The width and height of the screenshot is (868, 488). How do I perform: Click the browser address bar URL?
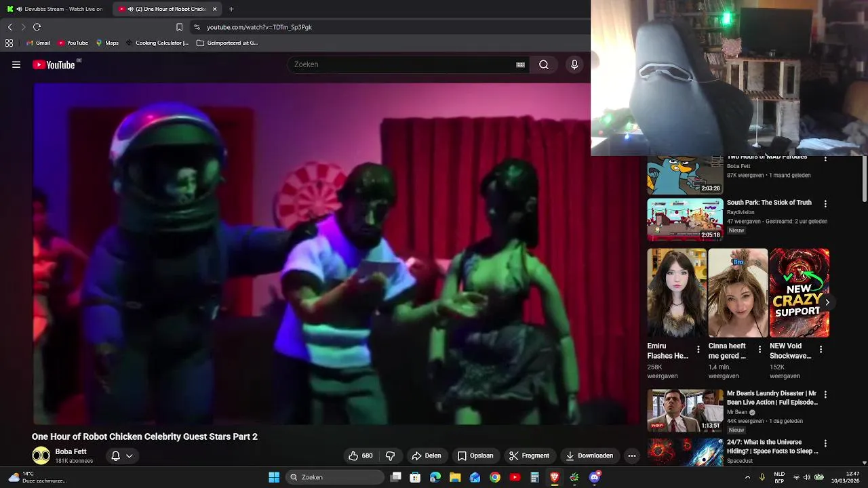coord(259,27)
